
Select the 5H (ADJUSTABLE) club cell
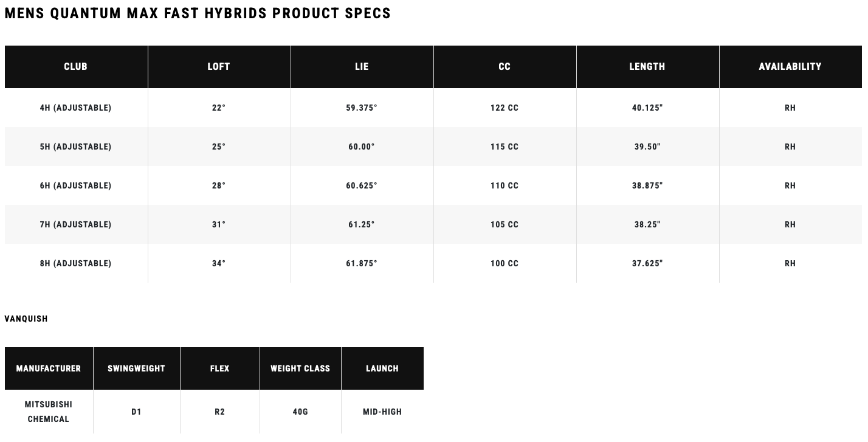pos(76,147)
